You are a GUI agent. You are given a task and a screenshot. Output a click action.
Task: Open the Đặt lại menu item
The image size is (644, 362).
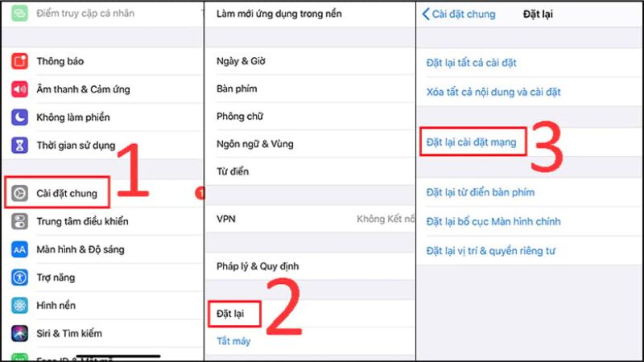[310, 314]
